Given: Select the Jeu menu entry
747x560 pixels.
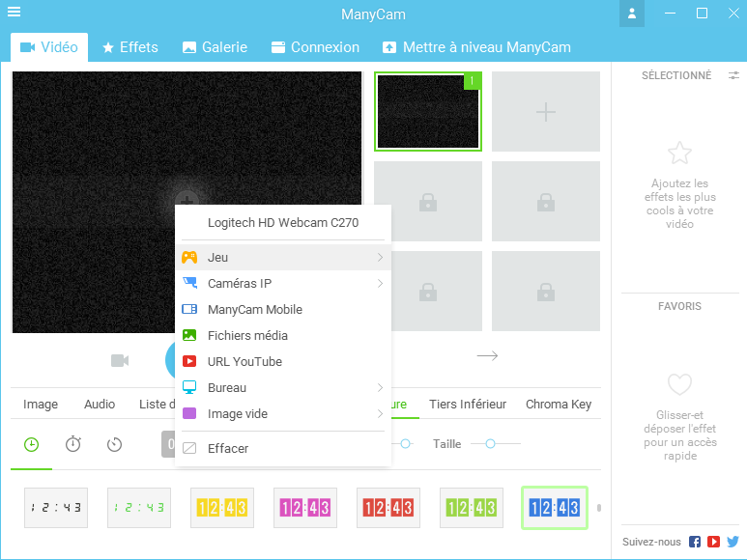Looking at the screenshot, I should click(283, 258).
